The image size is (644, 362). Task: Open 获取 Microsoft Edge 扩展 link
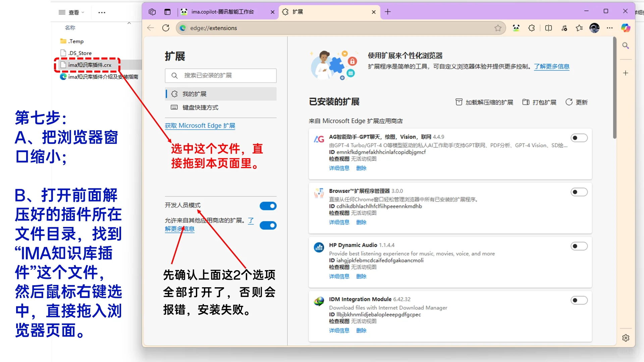pyautogui.click(x=200, y=126)
